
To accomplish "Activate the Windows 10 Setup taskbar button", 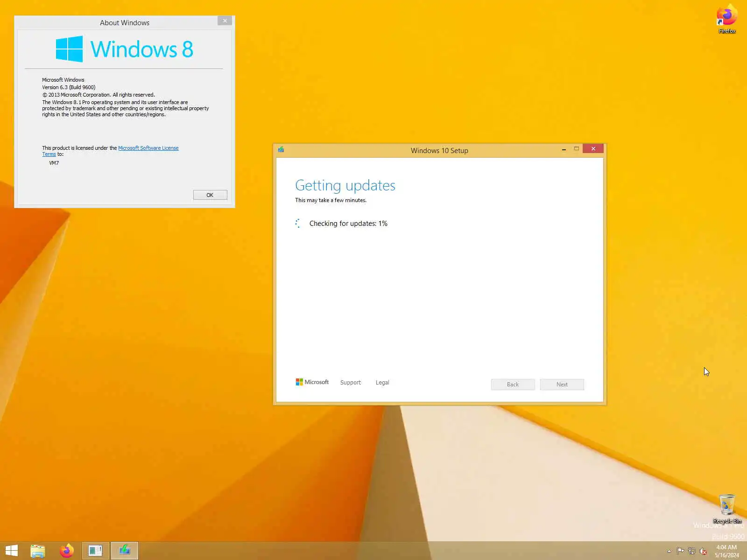I will pos(125,551).
